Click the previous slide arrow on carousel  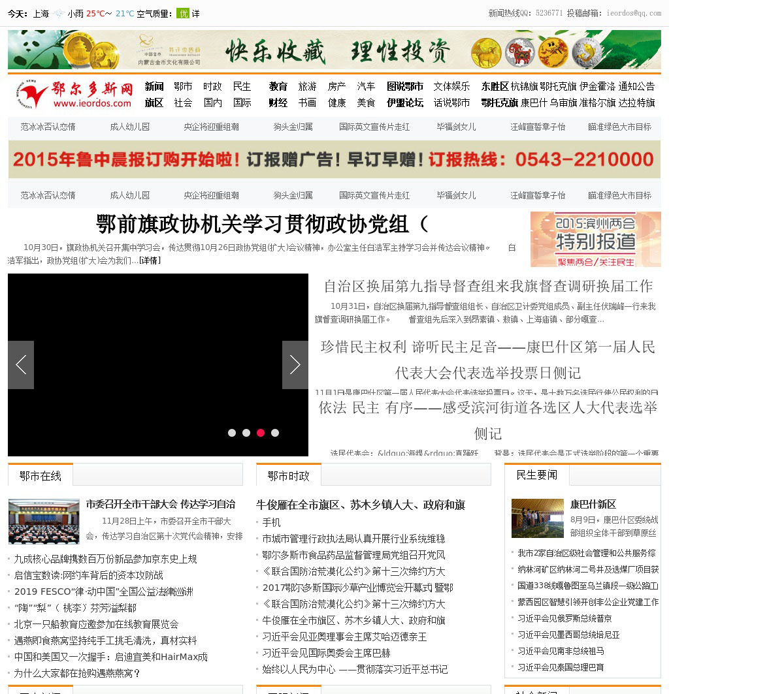coord(21,365)
